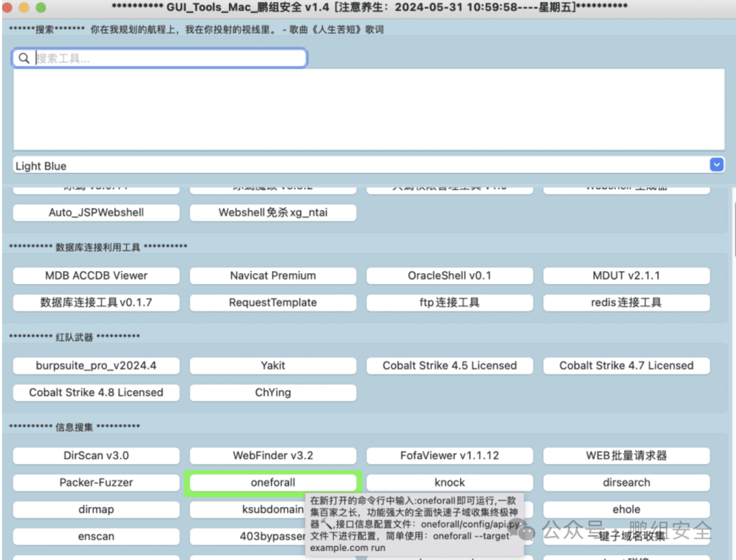Open WebFinder v3.2
The width and height of the screenshot is (736, 560).
273,456
